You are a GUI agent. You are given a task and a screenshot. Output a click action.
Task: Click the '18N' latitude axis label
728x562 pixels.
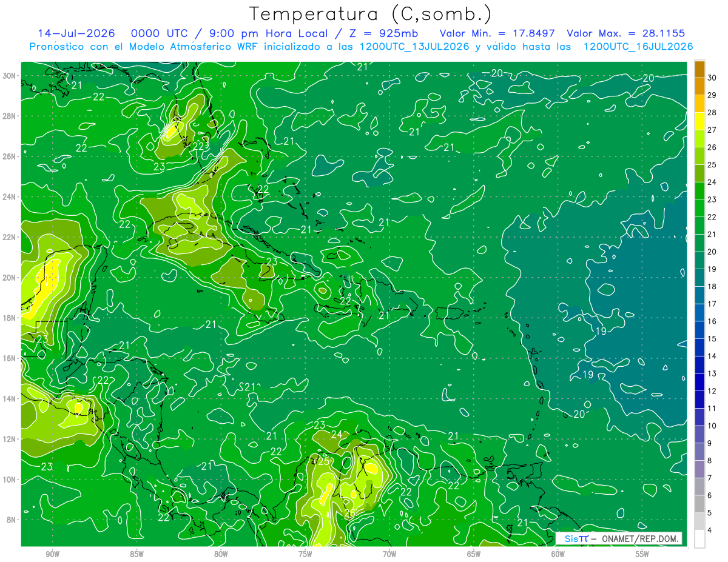pyautogui.click(x=10, y=318)
